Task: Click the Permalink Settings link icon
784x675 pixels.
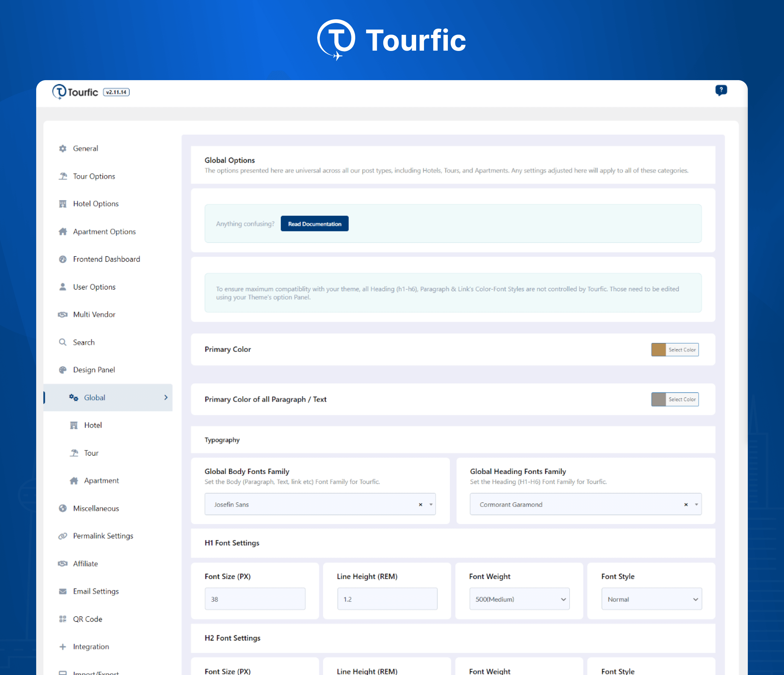Action: click(63, 536)
